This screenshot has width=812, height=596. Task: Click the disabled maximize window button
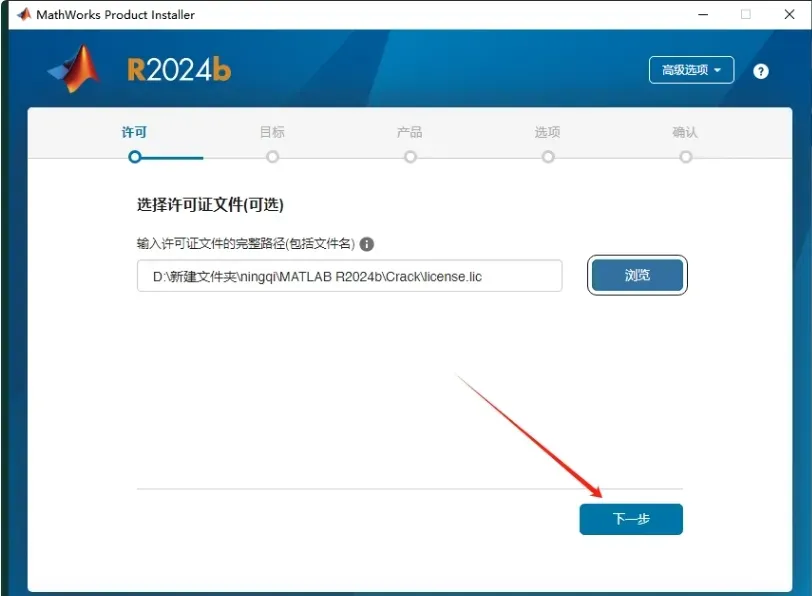coord(746,14)
